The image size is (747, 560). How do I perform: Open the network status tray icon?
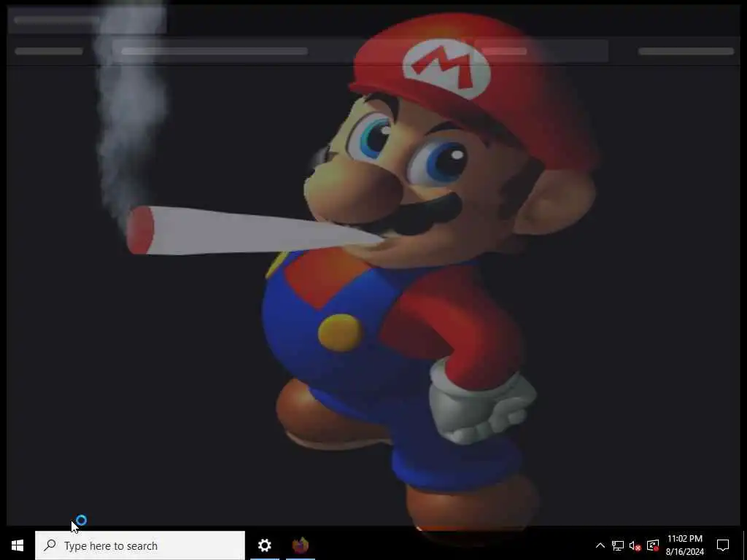tap(618, 545)
